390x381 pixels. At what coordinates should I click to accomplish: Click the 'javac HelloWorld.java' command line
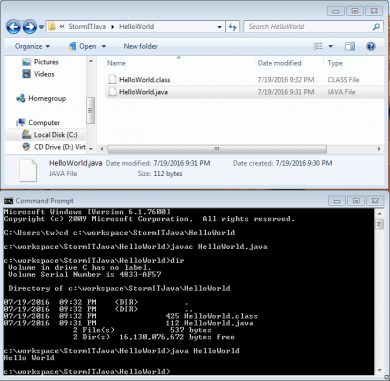click(135, 247)
